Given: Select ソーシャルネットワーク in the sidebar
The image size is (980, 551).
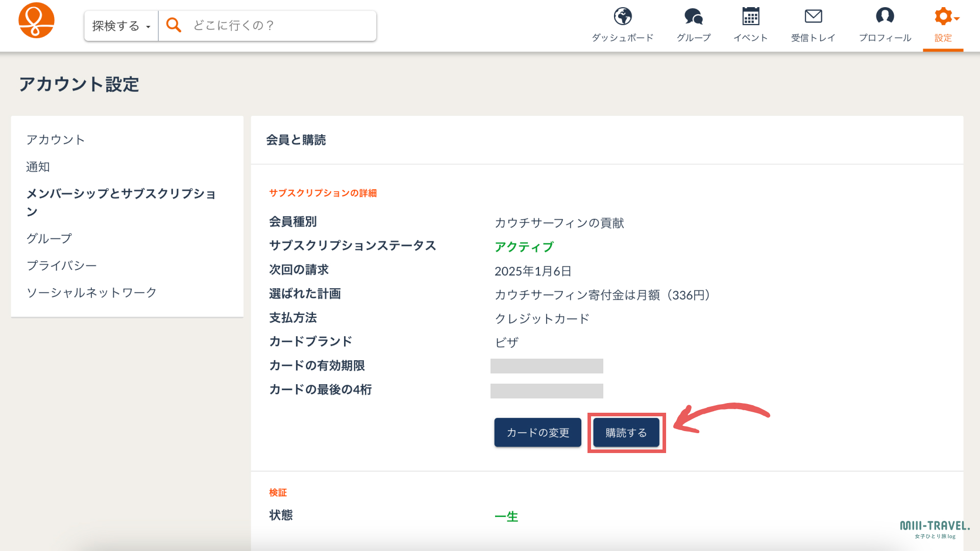Looking at the screenshot, I should pyautogui.click(x=91, y=292).
